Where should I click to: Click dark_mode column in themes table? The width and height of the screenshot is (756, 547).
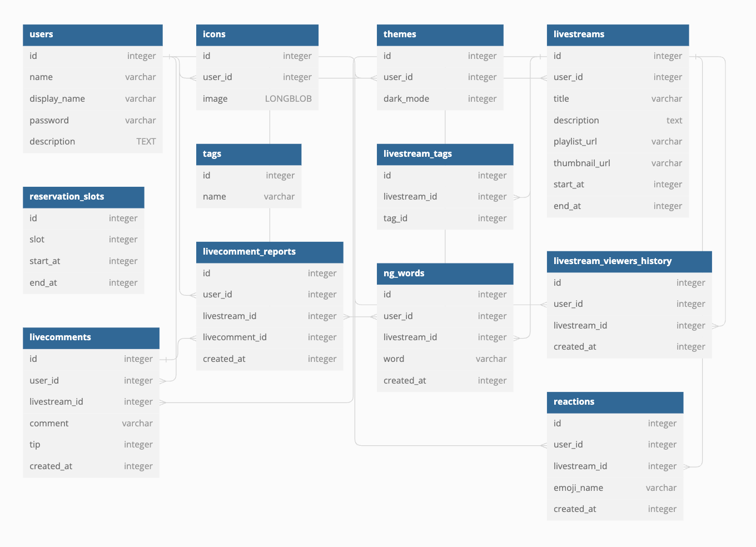tap(440, 99)
